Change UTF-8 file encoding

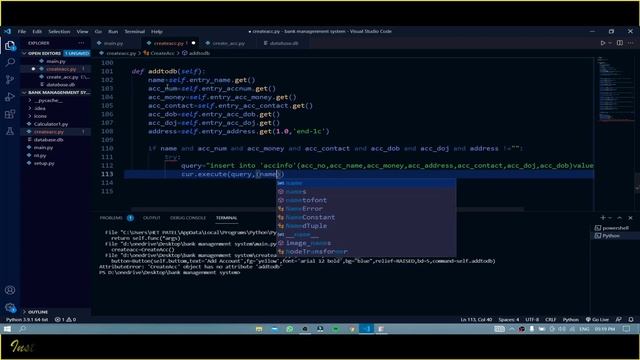click(532, 320)
